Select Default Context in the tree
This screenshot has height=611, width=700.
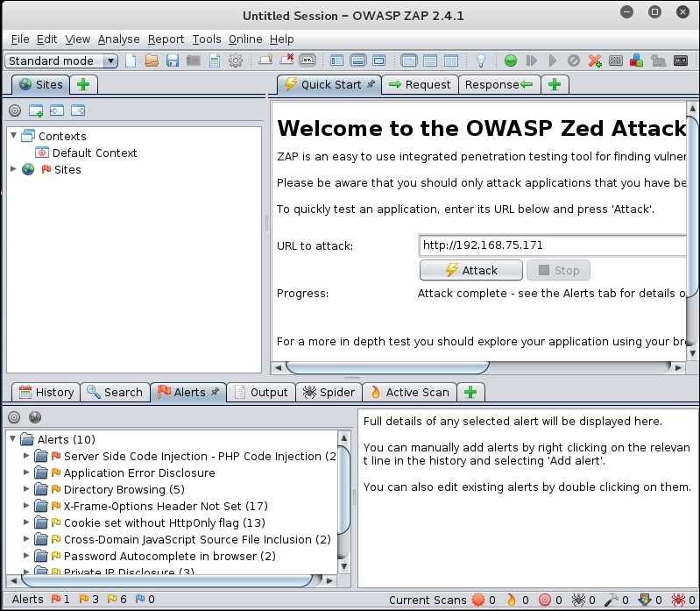coord(95,153)
